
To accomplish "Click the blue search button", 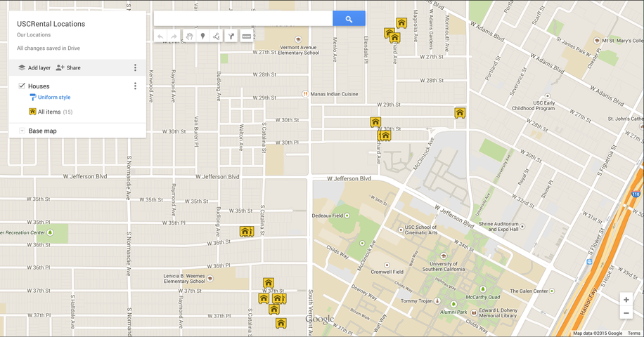I will [349, 19].
